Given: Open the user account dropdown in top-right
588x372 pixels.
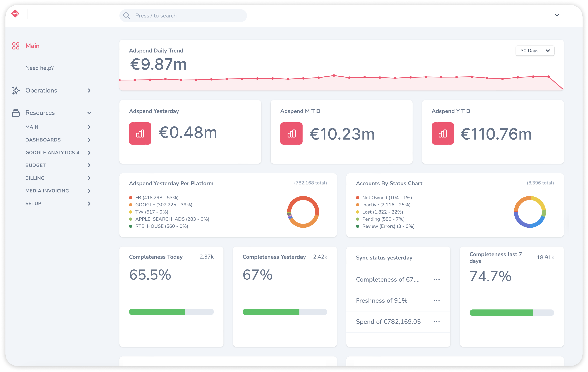Looking at the screenshot, I should pyautogui.click(x=557, y=15).
